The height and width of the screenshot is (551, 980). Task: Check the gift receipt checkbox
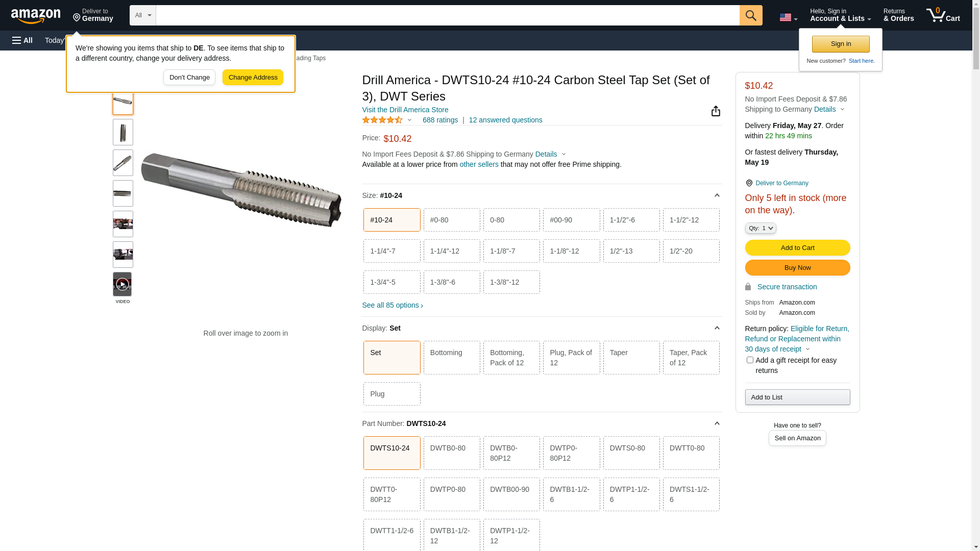tap(750, 360)
